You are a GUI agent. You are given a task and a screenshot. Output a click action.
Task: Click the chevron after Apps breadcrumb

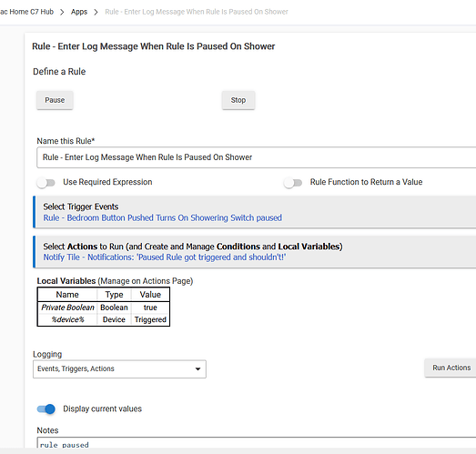point(96,12)
